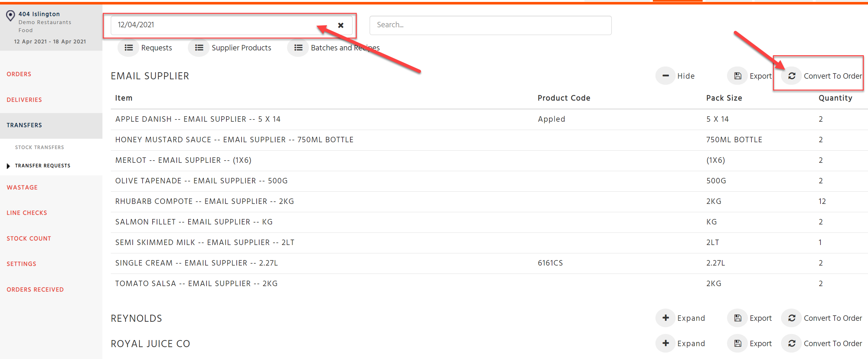Click quantity 12 for Rhubarb Compote

[822, 202]
